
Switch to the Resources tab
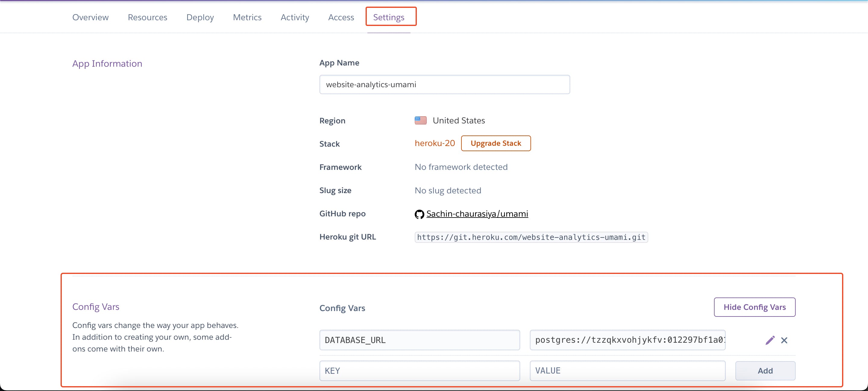pos(147,17)
